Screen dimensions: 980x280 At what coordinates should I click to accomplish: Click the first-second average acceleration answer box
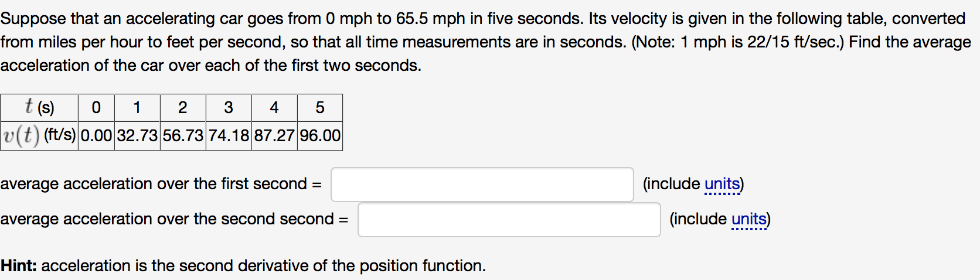482,185
